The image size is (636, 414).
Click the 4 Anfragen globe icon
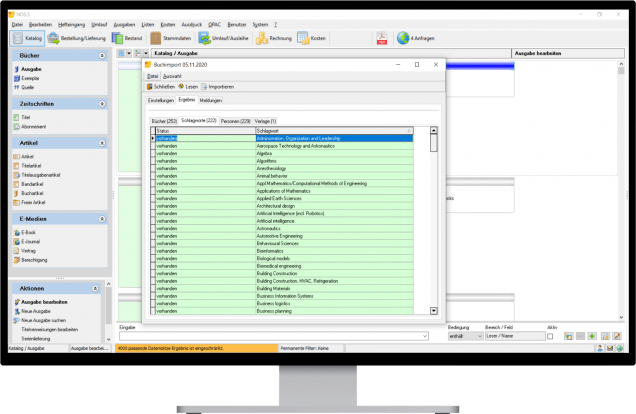click(417, 38)
